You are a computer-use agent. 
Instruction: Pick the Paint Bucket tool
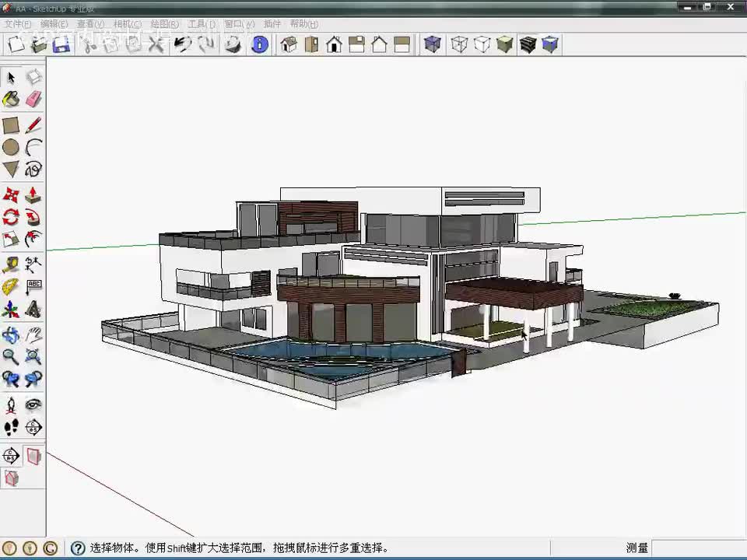(11, 99)
